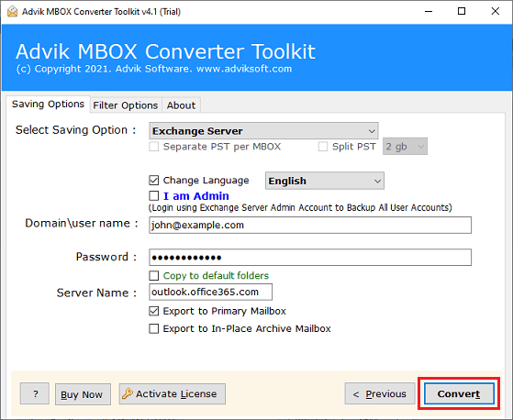The width and height of the screenshot is (513, 420).
Task: Click the Domain\user name input field
Action: [x=310, y=225]
